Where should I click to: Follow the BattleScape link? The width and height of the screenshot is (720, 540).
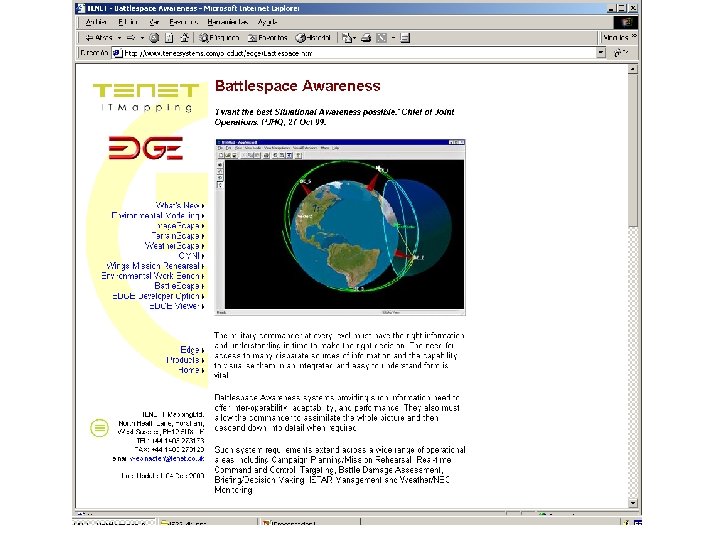tap(179, 286)
